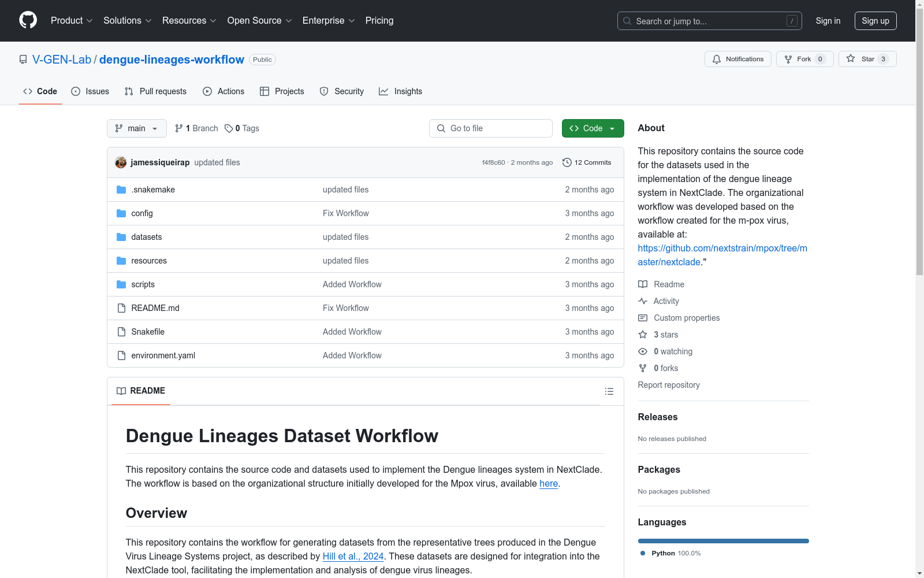924x578 pixels.
Task: Click the 1 Branch link
Action: tap(196, 128)
